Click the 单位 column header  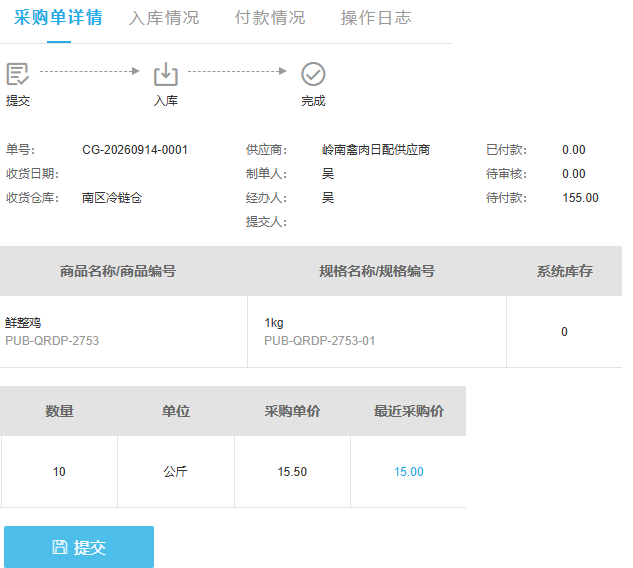click(176, 411)
